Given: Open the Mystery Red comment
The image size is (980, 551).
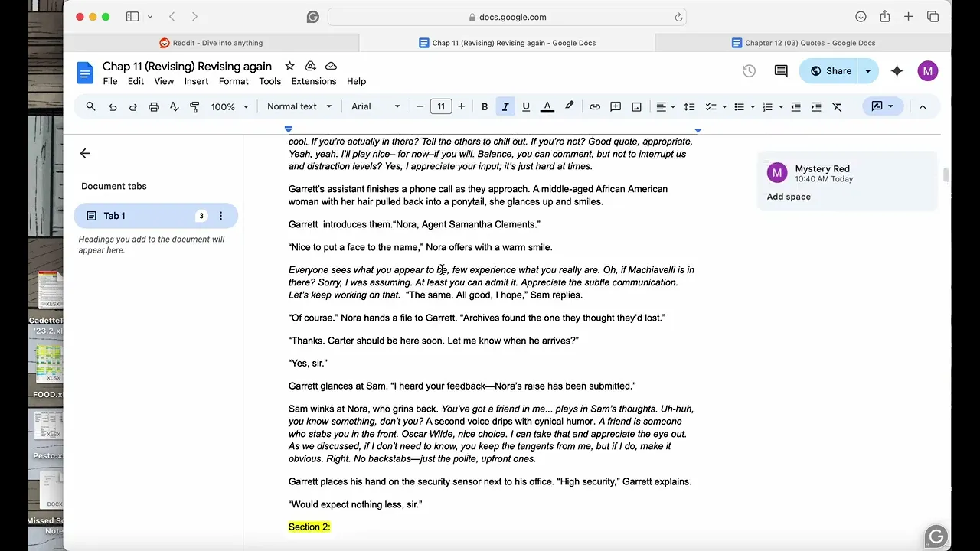Looking at the screenshot, I should pos(847,181).
